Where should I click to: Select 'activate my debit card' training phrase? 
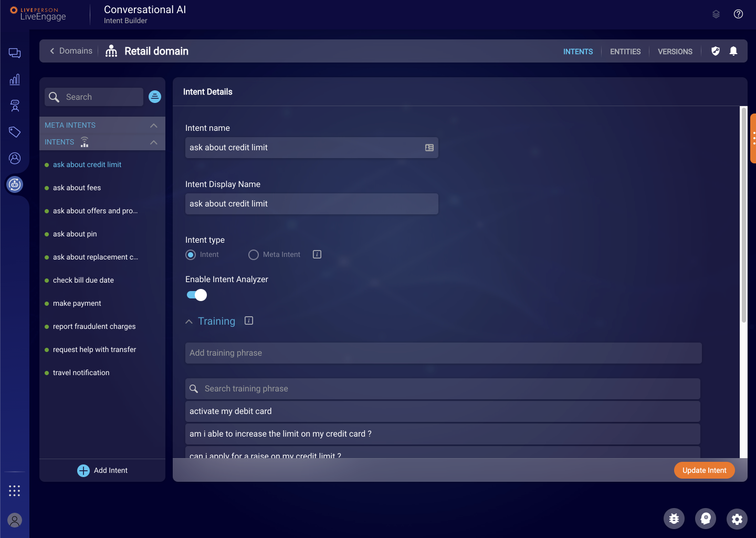[x=443, y=411]
